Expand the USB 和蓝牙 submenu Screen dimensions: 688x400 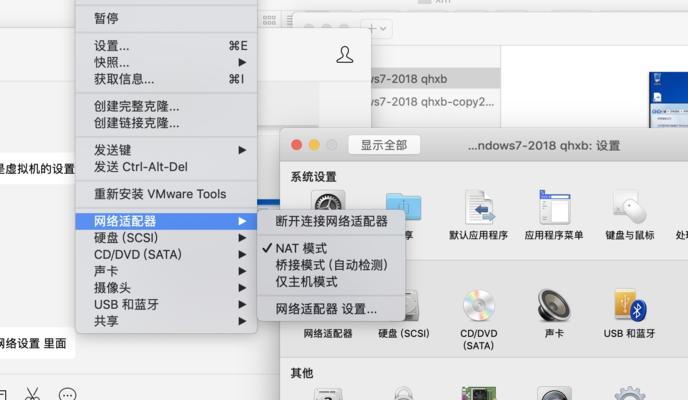166,304
